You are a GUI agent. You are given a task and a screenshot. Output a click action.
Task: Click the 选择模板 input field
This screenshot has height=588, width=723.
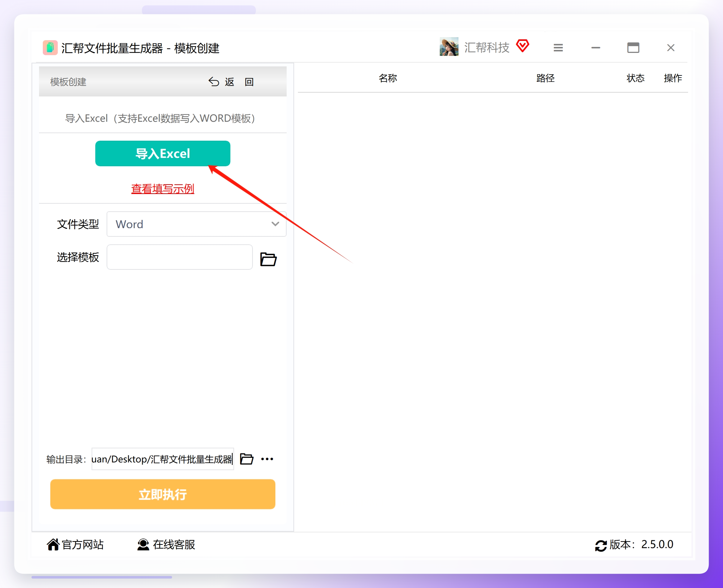coord(179,257)
